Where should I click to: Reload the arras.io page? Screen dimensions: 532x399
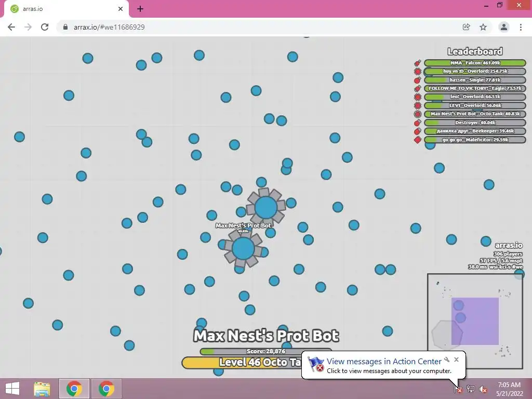pyautogui.click(x=45, y=27)
